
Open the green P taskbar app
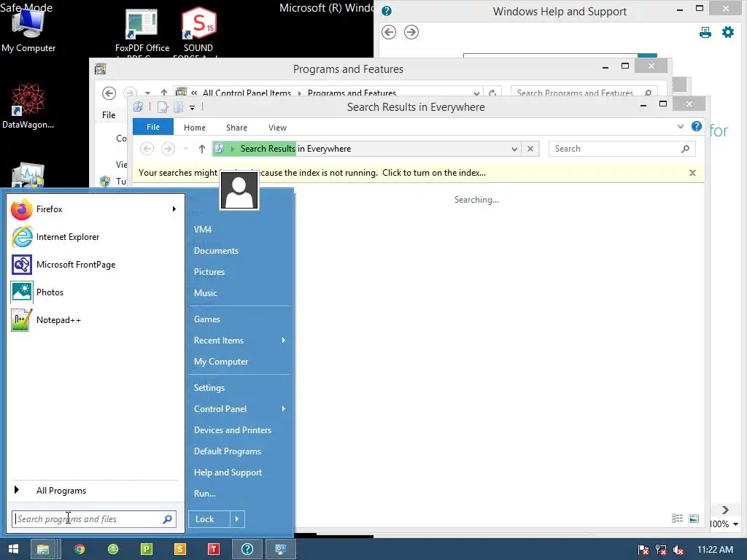point(147,549)
